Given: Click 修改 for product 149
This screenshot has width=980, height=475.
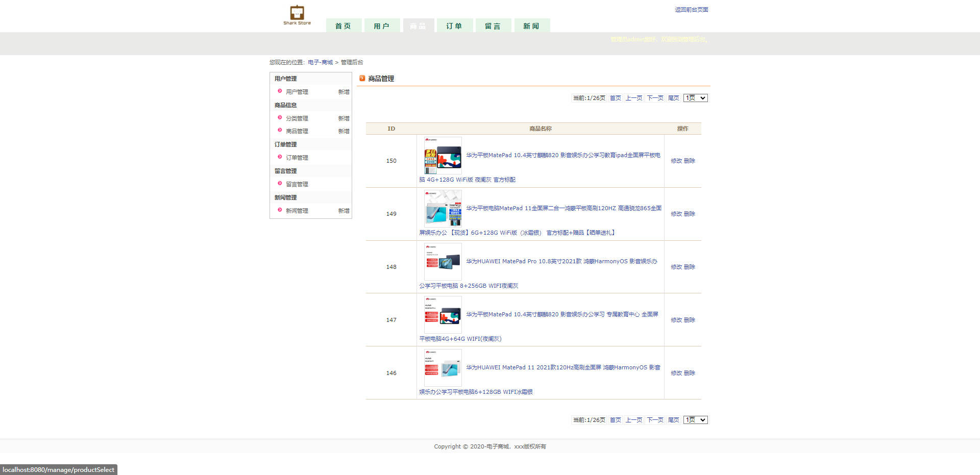Looking at the screenshot, I should pyautogui.click(x=676, y=214).
